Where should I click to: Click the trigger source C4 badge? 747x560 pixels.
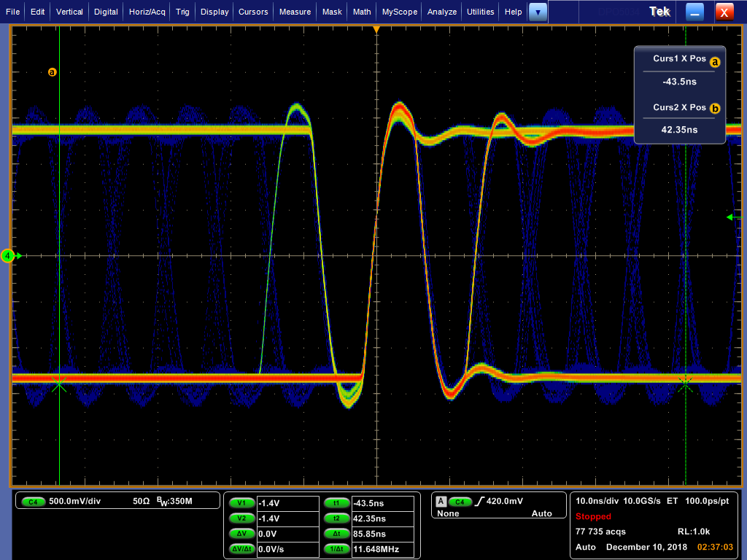coord(460,502)
